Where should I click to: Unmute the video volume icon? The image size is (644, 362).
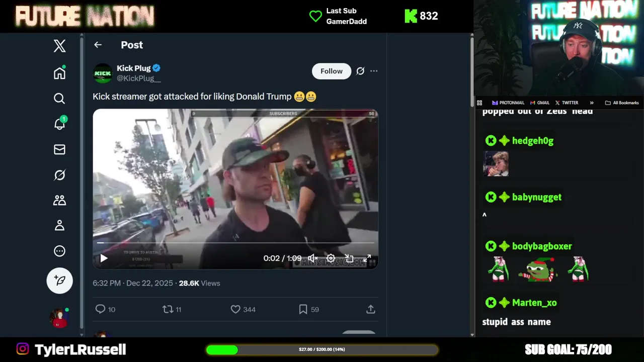click(x=312, y=258)
